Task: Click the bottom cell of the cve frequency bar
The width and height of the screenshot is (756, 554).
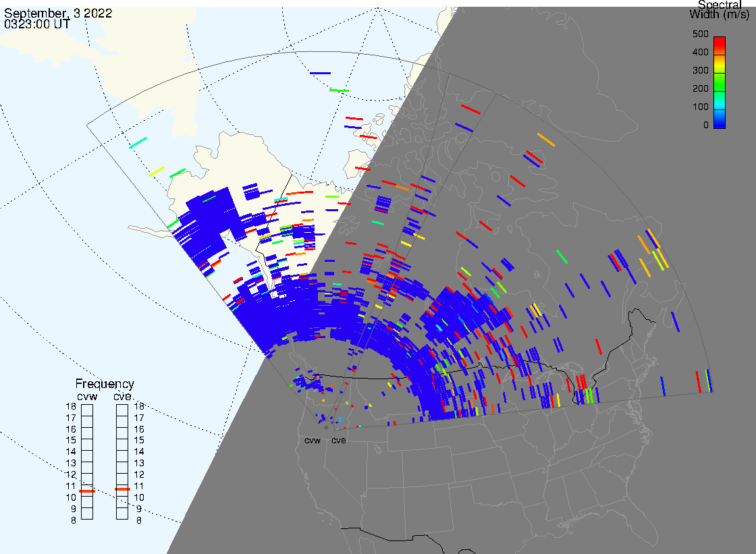Action: [122, 514]
